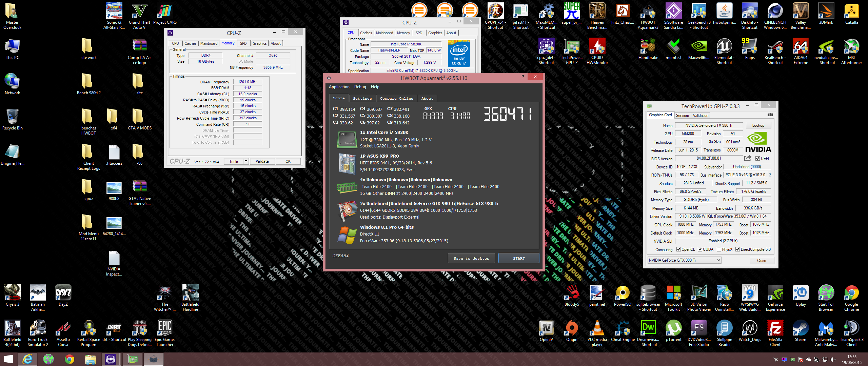
Task: Open the Crysis 3 game shortcut
Action: coord(12,296)
